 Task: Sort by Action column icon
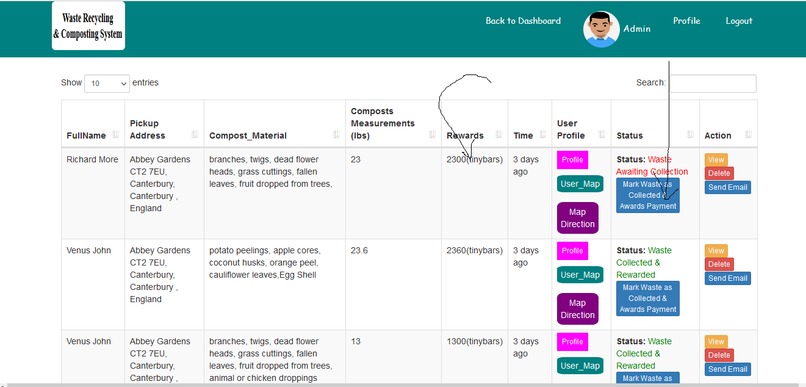(x=748, y=135)
